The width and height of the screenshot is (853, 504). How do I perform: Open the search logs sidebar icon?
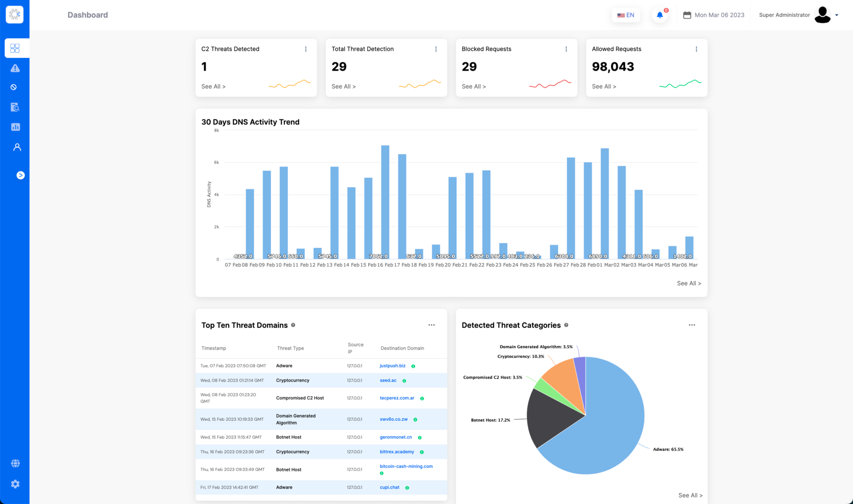(15, 107)
